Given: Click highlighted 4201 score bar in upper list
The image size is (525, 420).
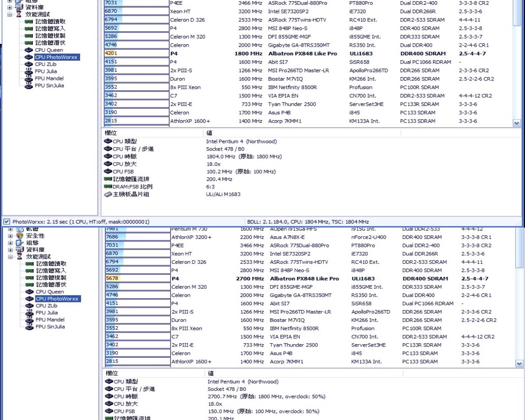Looking at the screenshot, I should coord(137,53).
